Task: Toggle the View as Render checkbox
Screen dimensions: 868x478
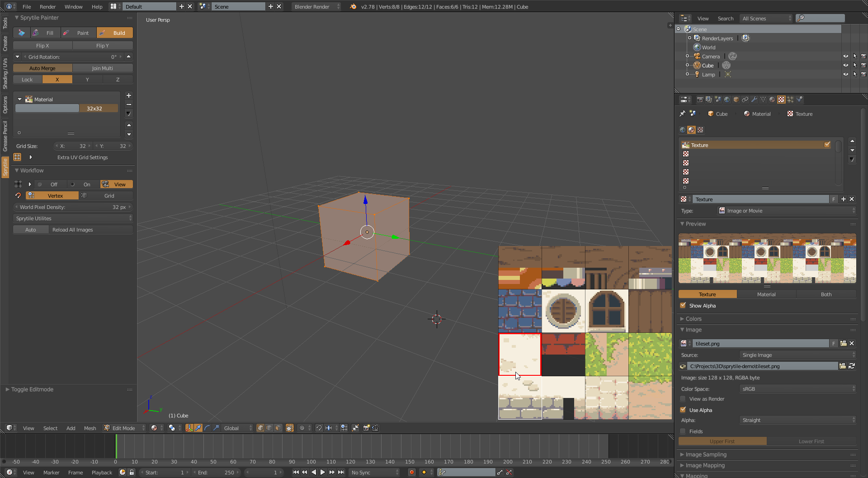Action: click(x=683, y=399)
